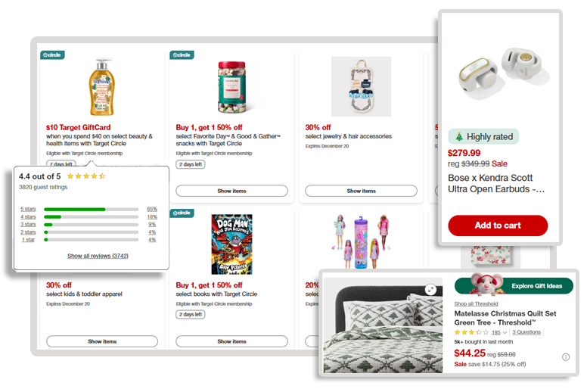This screenshot has height=392, width=587.
Task: Filter reviews by 5 stars
Action: point(28,209)
